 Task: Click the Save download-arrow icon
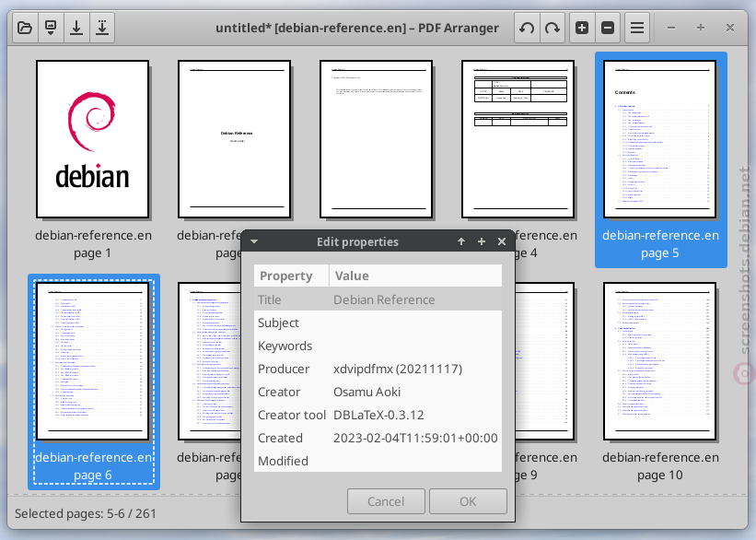pos(76,28)
